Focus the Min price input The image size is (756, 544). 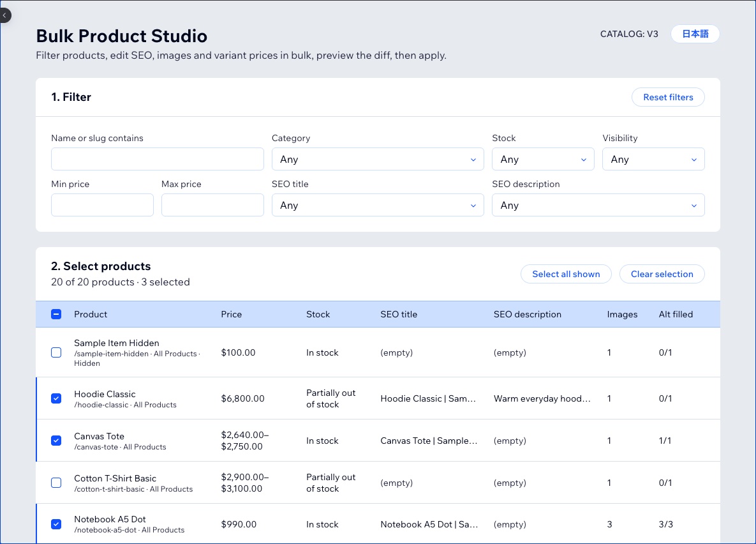point(102,205)
